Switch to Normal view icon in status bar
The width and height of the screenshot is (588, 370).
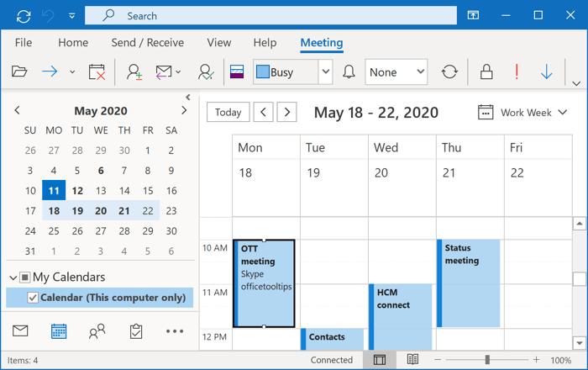(x=380, y=360)
